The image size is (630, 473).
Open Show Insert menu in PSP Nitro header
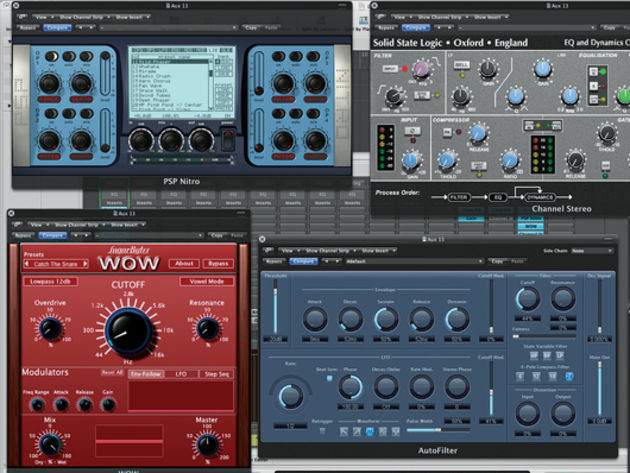tap(132, 17)
